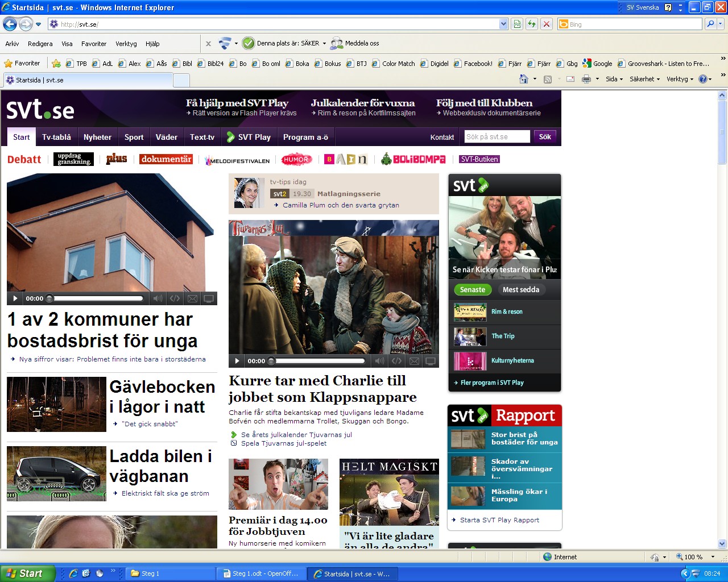Click the page scrollbar down arrow
Viewport: 728px width, 582px height.
[722, 543]
